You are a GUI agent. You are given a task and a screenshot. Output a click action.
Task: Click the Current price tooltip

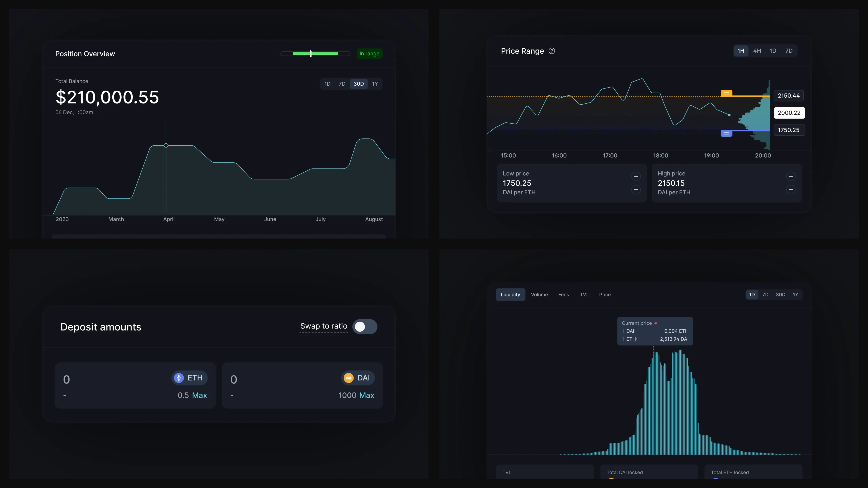tap(655, 331)
